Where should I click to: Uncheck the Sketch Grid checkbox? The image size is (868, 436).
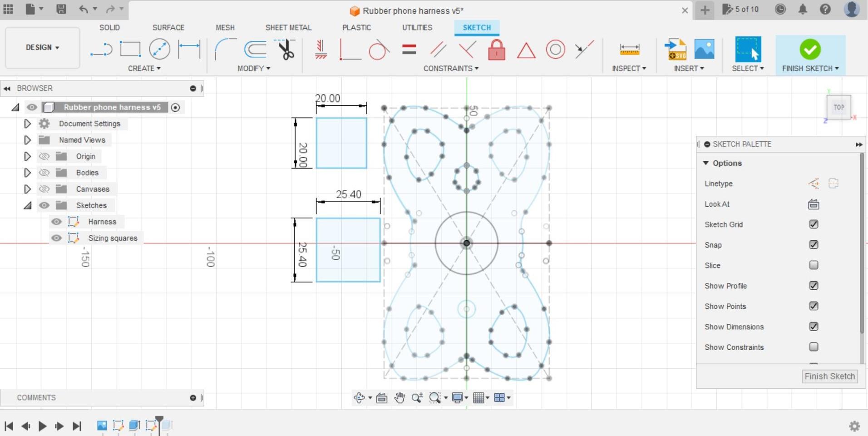(x=814, y=224)
